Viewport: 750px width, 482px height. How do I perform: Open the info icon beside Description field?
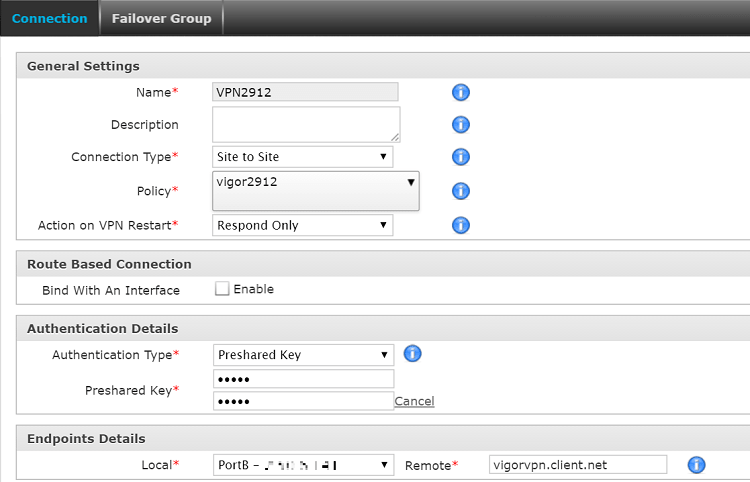tap(461, 124)
